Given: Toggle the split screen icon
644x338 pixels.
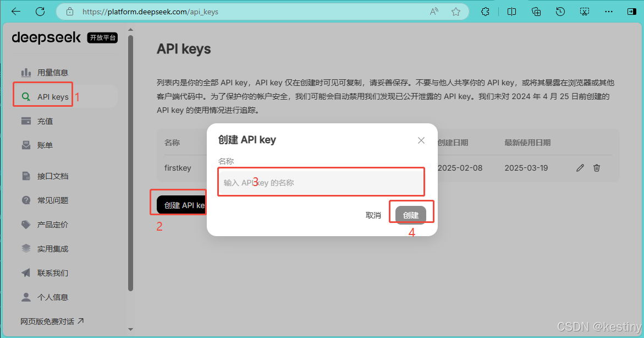Looking at the screenshot, I should [x=512, y=12].
